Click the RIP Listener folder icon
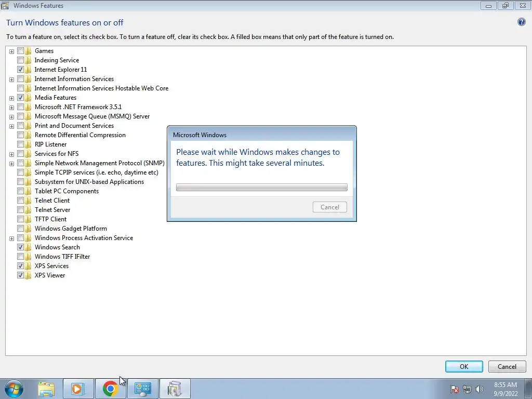532x399 pixels. pos(28,144)
